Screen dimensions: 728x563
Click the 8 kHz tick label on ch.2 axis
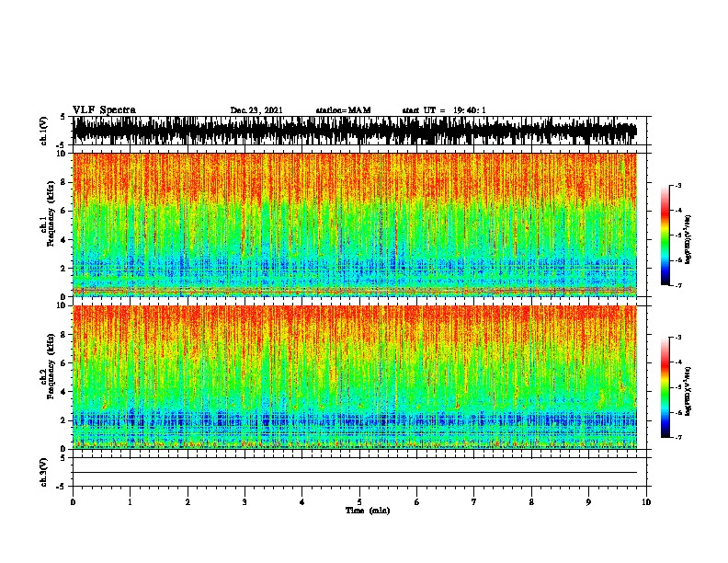(x=63, y=335)
